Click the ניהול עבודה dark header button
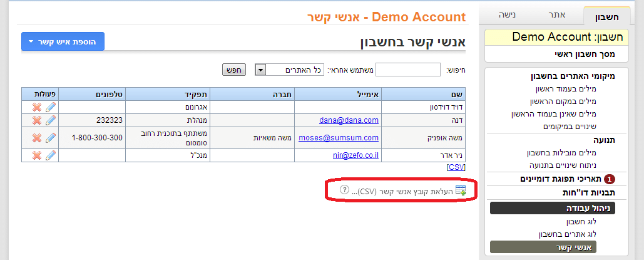 click(x=553, y=208)
